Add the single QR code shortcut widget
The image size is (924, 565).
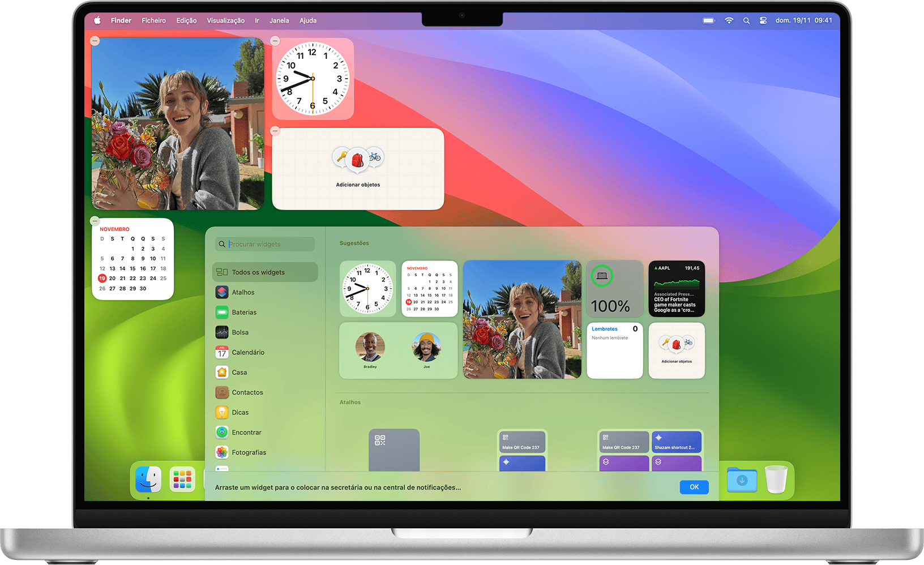394,450
